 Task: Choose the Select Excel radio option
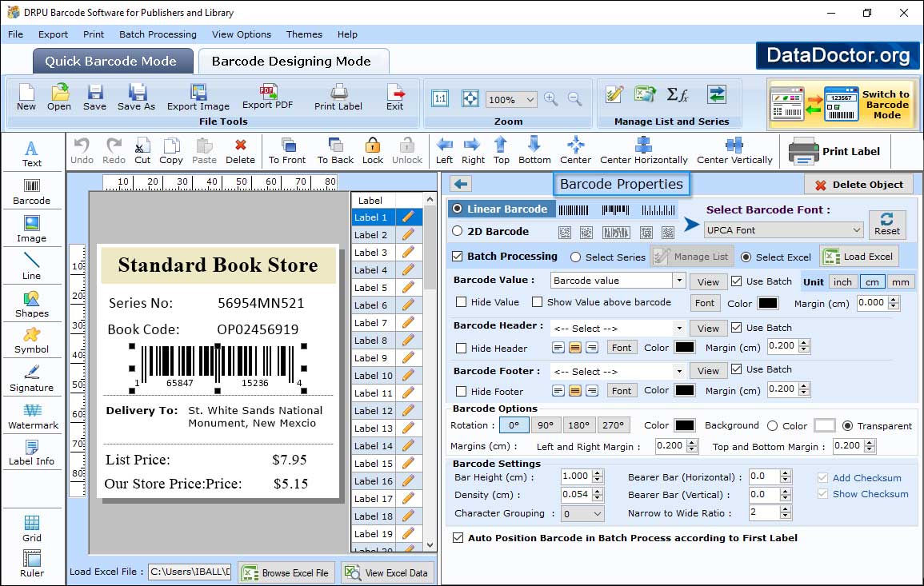click(x=746, y=257)
